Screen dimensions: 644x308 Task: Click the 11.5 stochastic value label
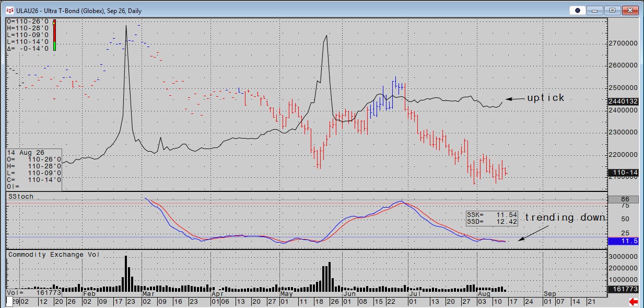click(623, 241)
